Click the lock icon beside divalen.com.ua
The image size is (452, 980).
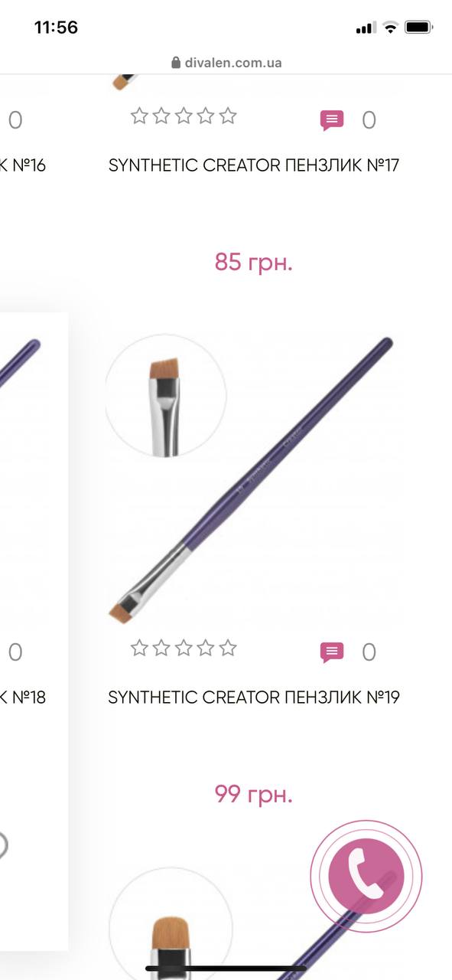point(176,63)
